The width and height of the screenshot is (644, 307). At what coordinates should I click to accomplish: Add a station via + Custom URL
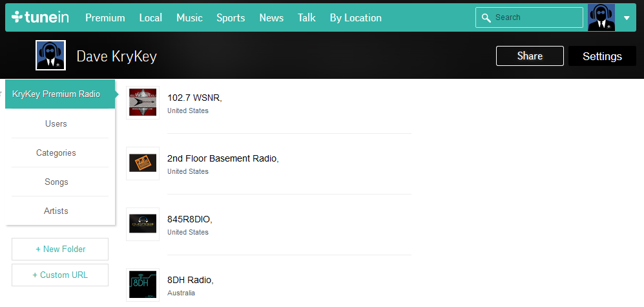60,275
